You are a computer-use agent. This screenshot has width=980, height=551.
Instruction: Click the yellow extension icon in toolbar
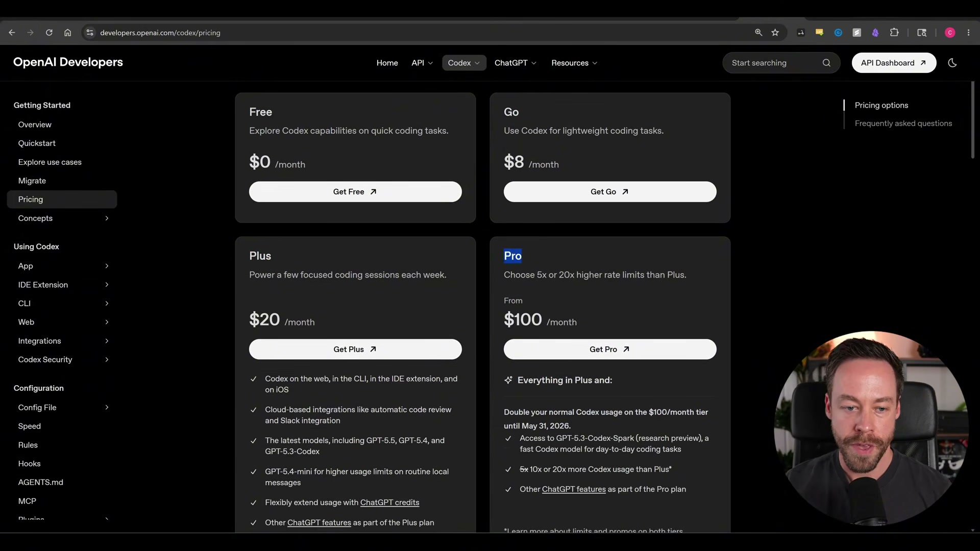pos(819,33)
